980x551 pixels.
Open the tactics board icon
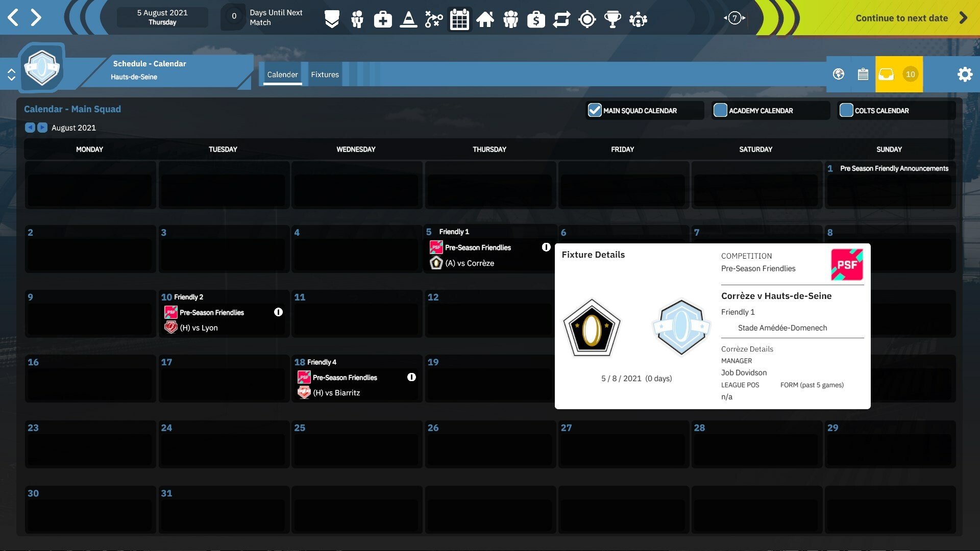click(434, 19)
